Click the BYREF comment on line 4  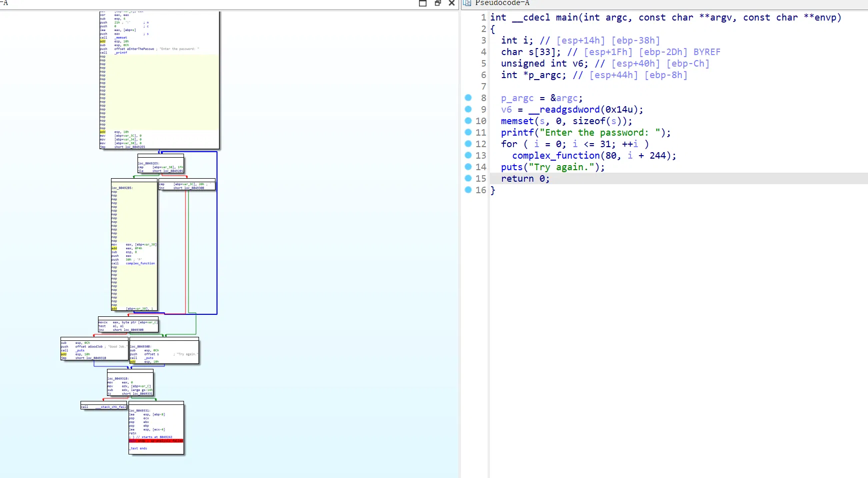tap(707, 52)
